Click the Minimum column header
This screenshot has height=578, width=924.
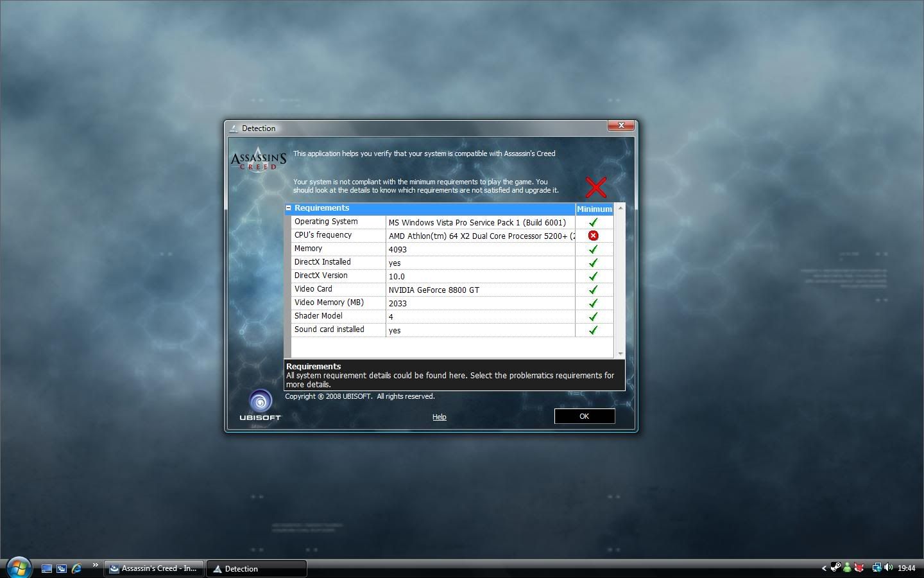pyautogui.click(x=594, y=209)
